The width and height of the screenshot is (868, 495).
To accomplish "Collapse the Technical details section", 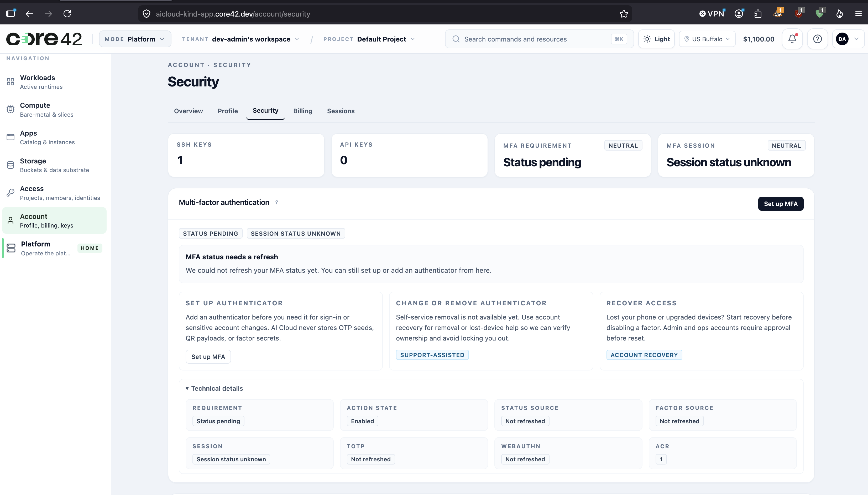I will click(214, 389).
